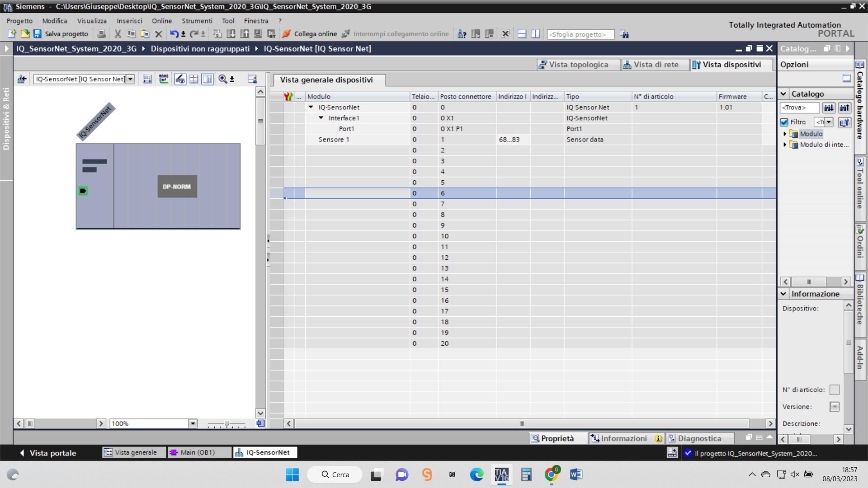Toggle the Filtro checkbox in catalog
The height and width of the screenshot is (488, 868).
pyautogui.click(x=784, y=122)
